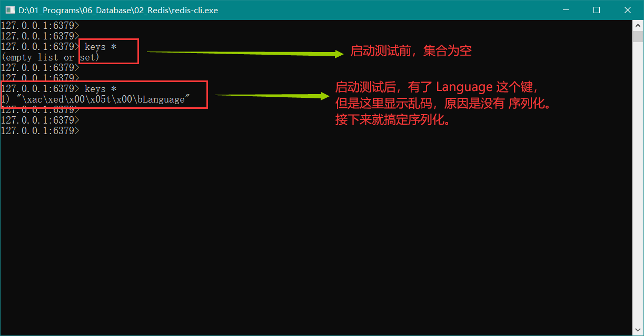Click the last 127.0.0.1:6379> prompt line
This screenshot has width=644, height=336.
40,131
